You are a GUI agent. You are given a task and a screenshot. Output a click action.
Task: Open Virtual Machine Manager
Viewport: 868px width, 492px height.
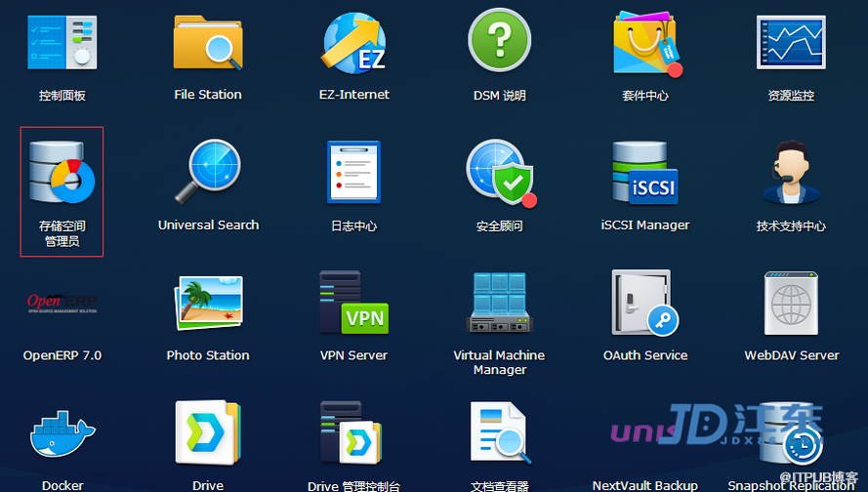(499, 303)
